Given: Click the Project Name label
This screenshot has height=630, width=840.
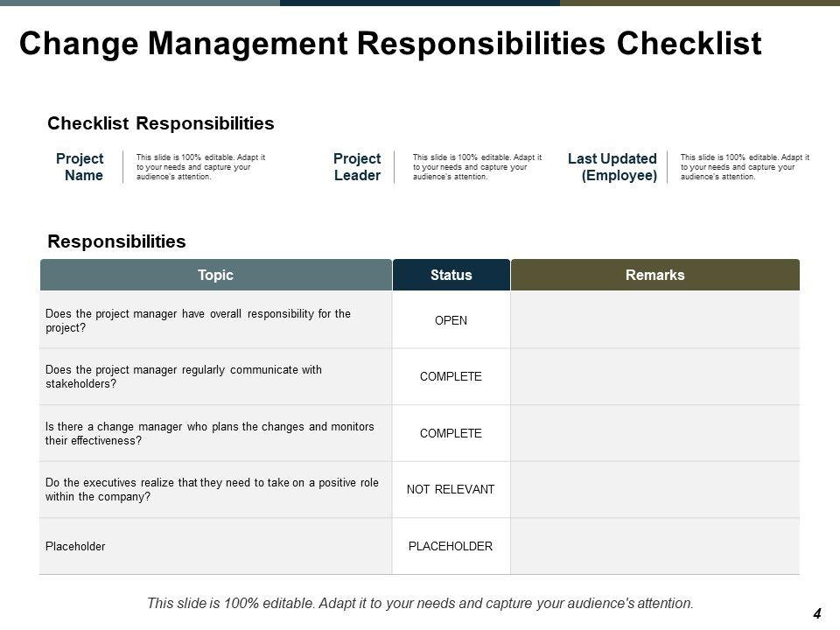Looking at the screenshot, I should 80,166.
